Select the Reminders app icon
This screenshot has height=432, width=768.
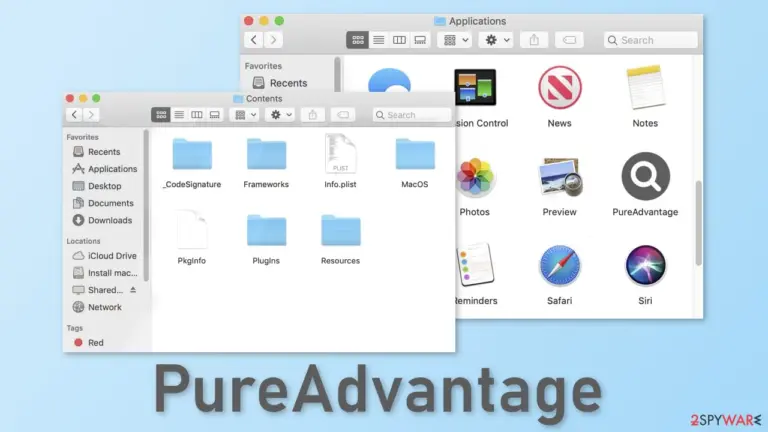pos(475,264)
